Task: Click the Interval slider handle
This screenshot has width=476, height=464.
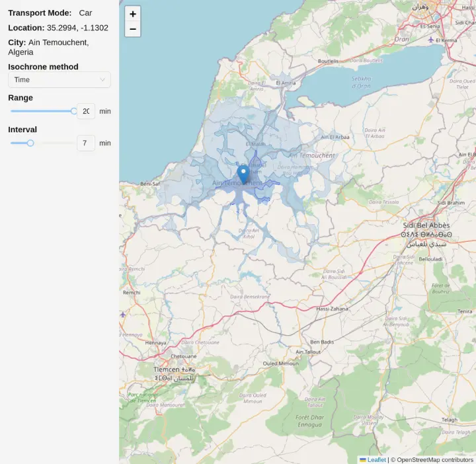Action: tap(30, 143)
